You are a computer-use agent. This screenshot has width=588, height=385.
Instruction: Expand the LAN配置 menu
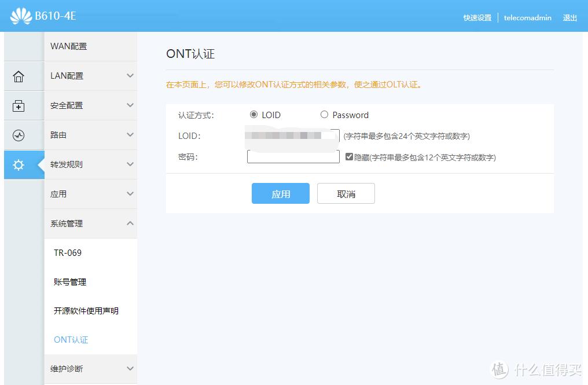pos(90,76)
